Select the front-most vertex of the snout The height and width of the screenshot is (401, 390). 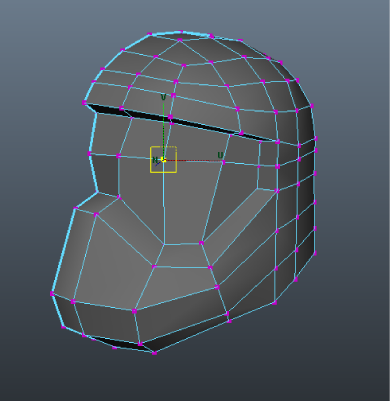coord(52,294)
